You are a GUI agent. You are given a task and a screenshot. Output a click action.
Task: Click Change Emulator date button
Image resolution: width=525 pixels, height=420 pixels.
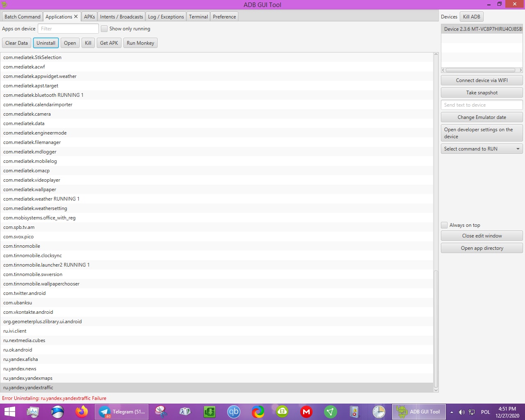click(x=482, y=117)
